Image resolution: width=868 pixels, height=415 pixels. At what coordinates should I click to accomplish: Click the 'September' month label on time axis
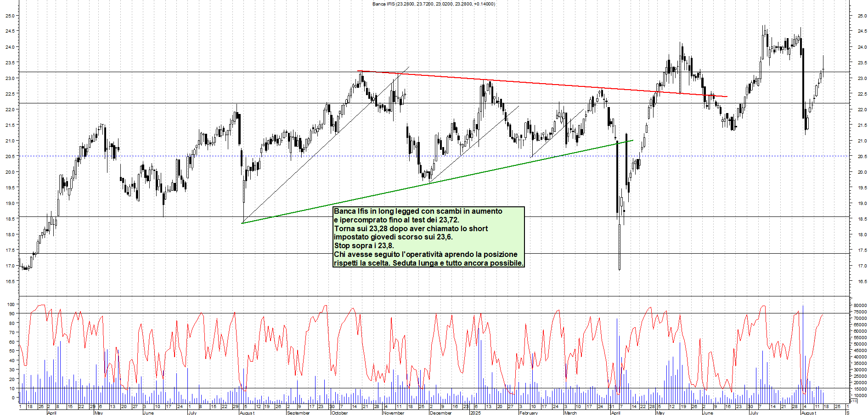click(x=298, y=413)
